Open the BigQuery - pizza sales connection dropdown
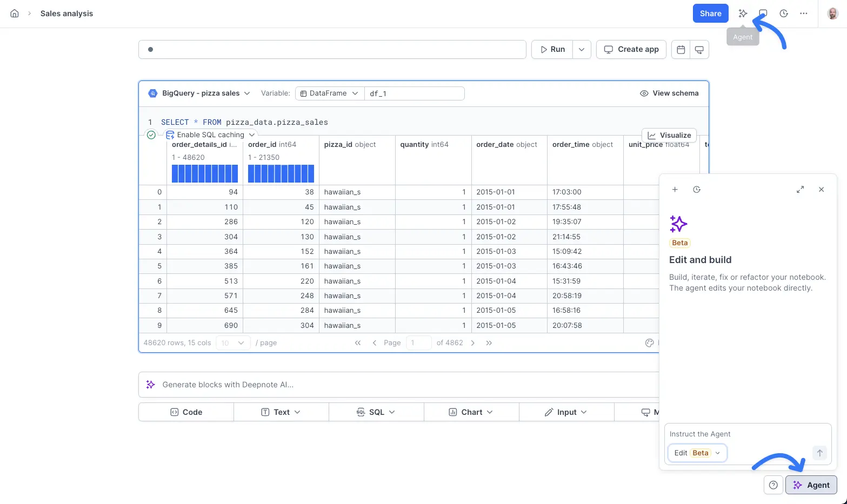 [x=199, y=93]
